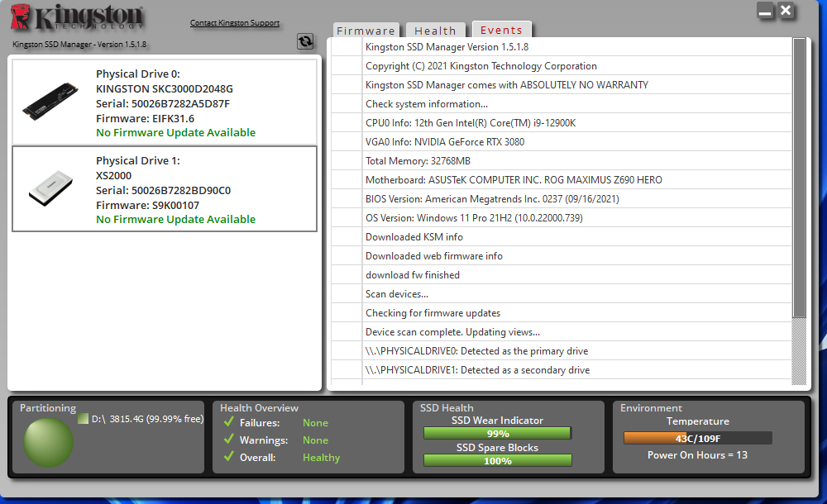
Task: Click the KINGSTON SKC3000D2048G model name
Action: [164, 88]
